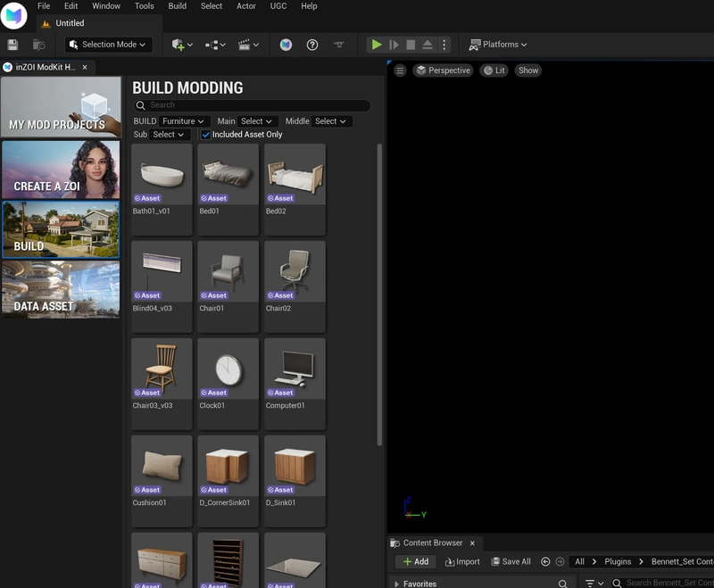Open the Selection Mode dropdown
The image size is (714, 588).
(x=108, y=45)
